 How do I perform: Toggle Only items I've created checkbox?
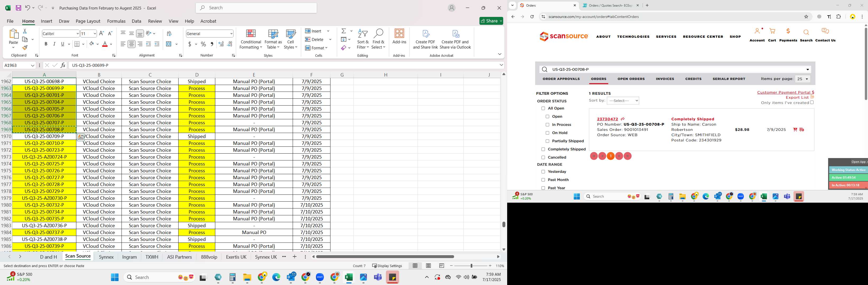[x=812, y=102]
